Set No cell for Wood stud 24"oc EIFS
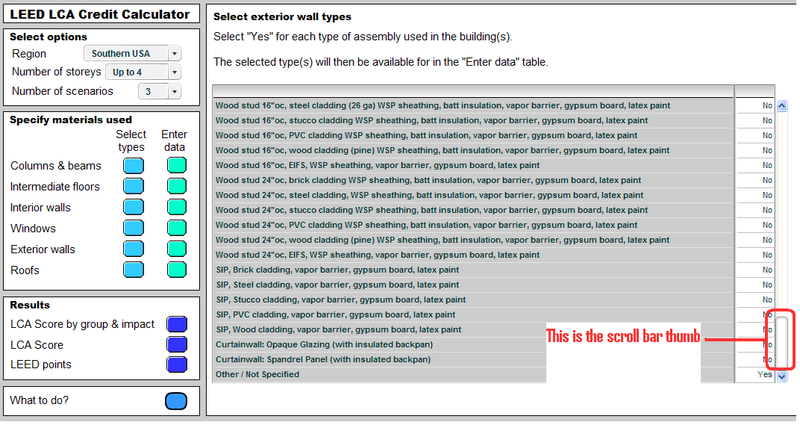The width and height of the screenshot is (800, 425). pos(755,255)
